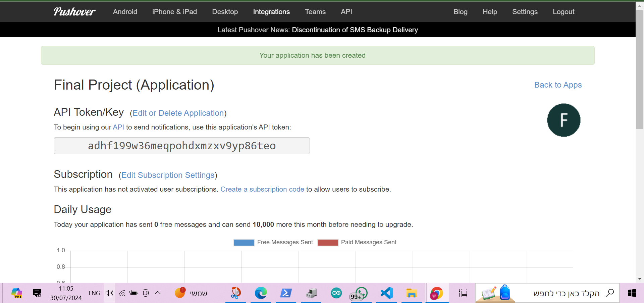Screen dimensions: 644x303
Task: Click Create a subscription code link
Action: (262, 189)
